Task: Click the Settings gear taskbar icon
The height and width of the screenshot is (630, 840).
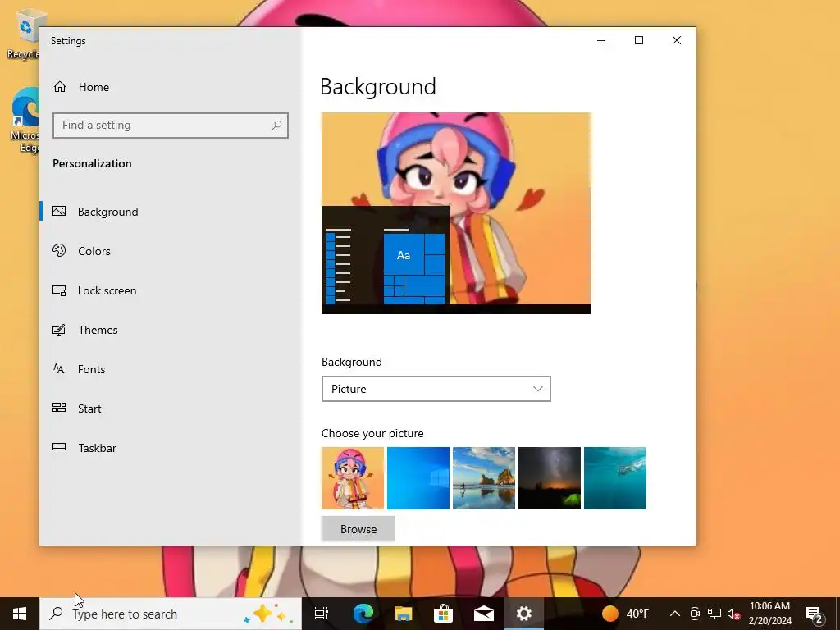Action: [524, 614]
